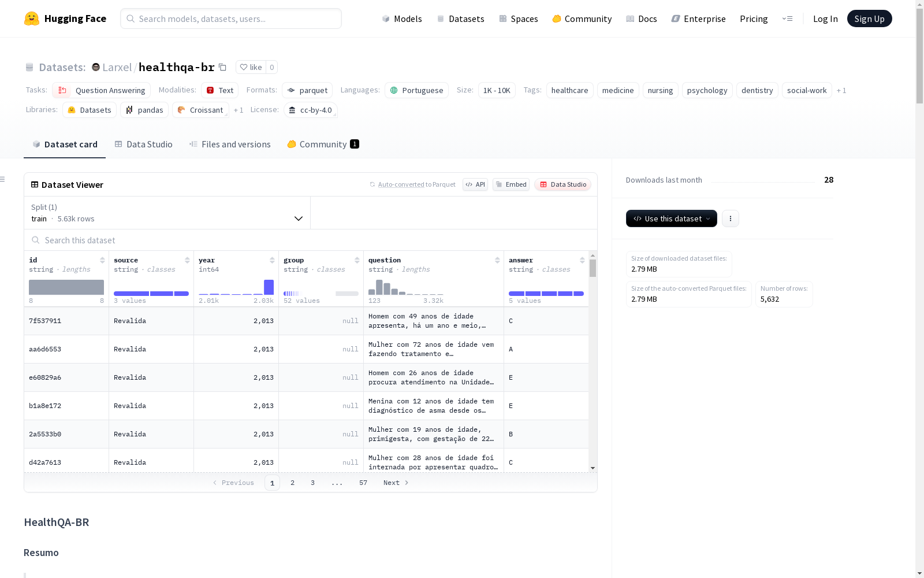Go to page 3 of the dataset
The width and height of the screenshot is (924, 578).
click(x=313, y=483)
